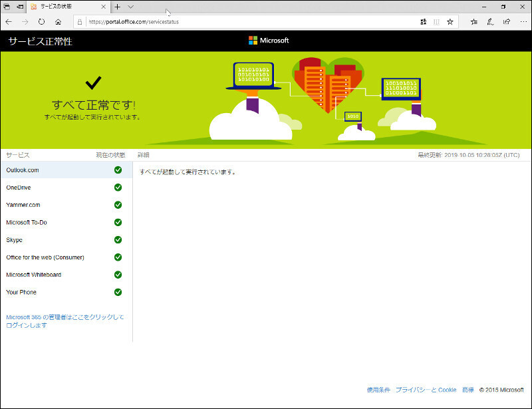Click OneDrive green status checkmark
Image resolution: width=532 pixels, height=409 pixels.
pyautogui.click(x=118, y=188)
